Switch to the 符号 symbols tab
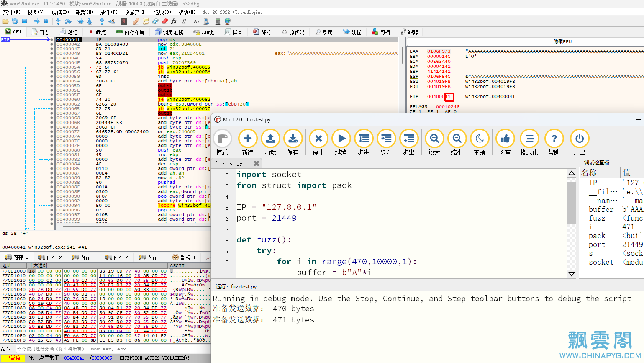Screen dimensions: 644x363 pos(262,32)
